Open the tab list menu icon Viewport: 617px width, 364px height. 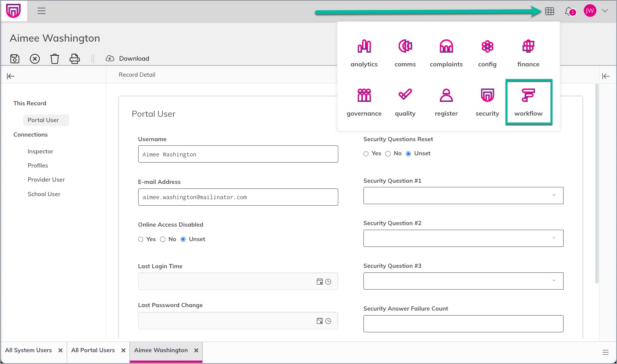pyautogui.click(x=606, y=353)
